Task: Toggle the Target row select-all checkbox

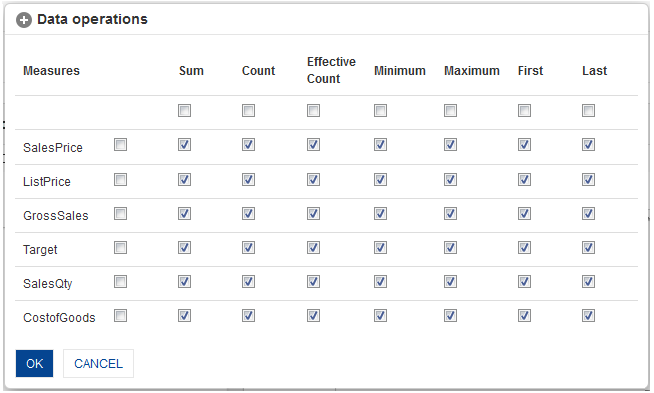Action: point(121,248)
